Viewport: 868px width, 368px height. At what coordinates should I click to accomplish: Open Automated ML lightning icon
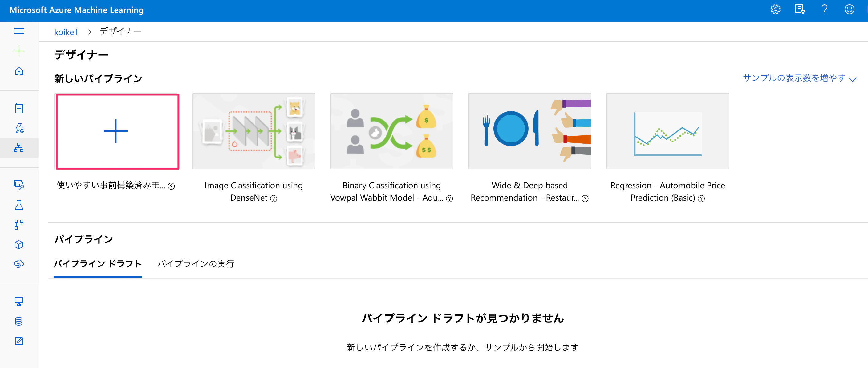pyautogui.click(x=19, y=128)
